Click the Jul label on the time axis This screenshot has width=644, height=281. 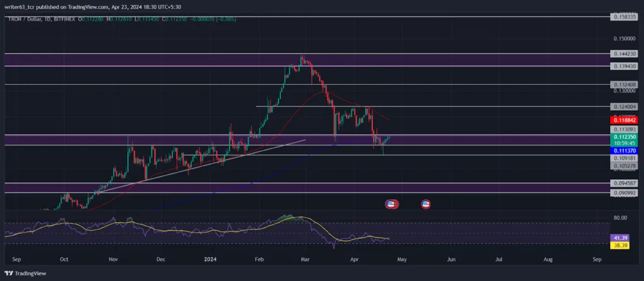click(499, 260)
